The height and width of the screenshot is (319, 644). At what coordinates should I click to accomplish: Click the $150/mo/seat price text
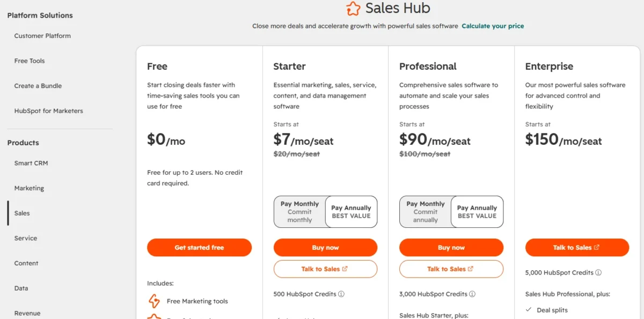(x=563, y=140)
